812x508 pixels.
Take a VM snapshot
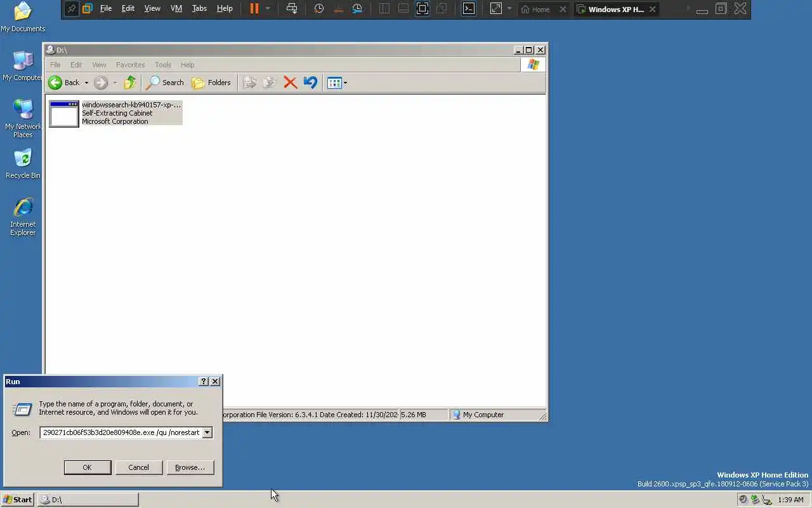pyautogui.click(x=319, y=9)
